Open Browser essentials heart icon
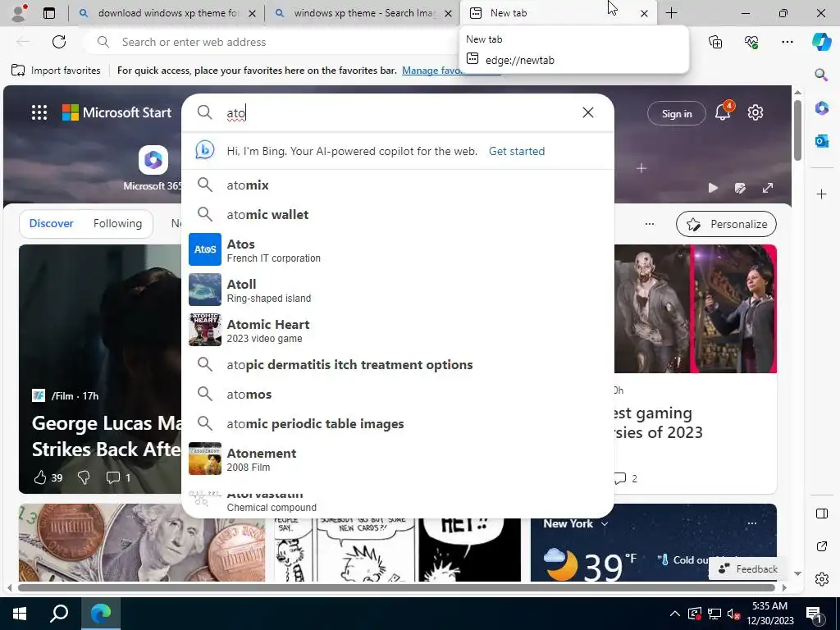This screenshot has height=630, width=840. click(751, 42)
